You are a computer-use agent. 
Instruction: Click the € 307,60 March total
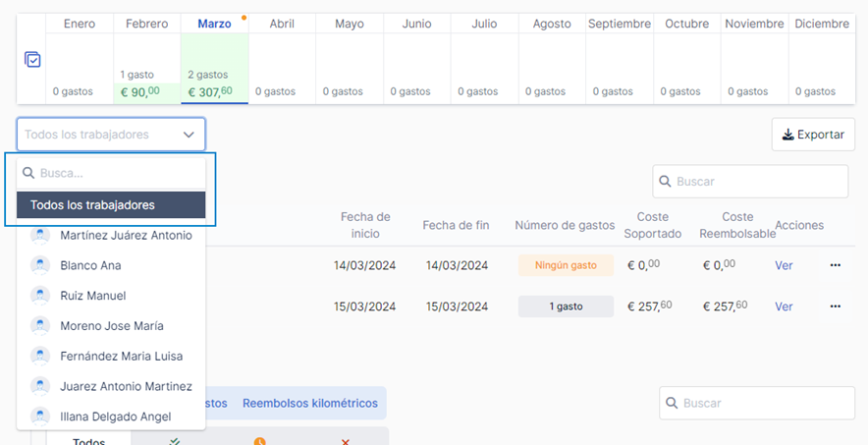click(211, 92)
